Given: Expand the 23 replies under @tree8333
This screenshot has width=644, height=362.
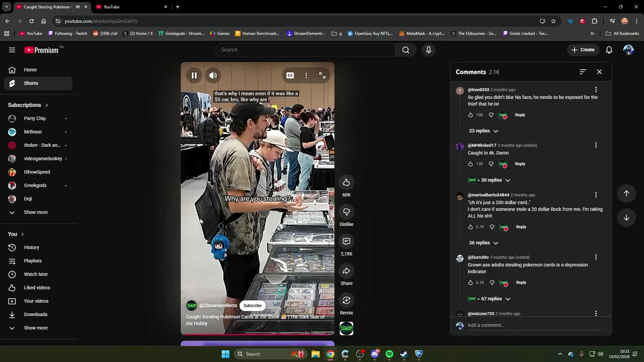Looking at the screenshot, I should (x=484, y=131).
